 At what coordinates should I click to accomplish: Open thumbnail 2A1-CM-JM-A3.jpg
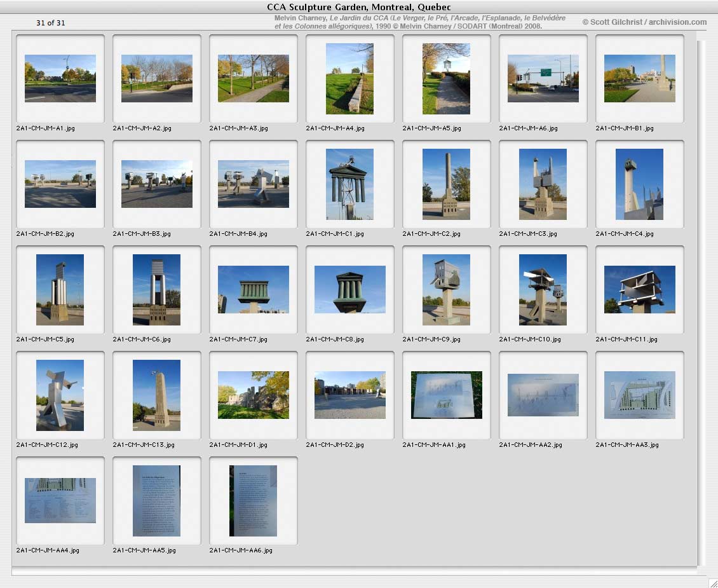pos(254,78)
